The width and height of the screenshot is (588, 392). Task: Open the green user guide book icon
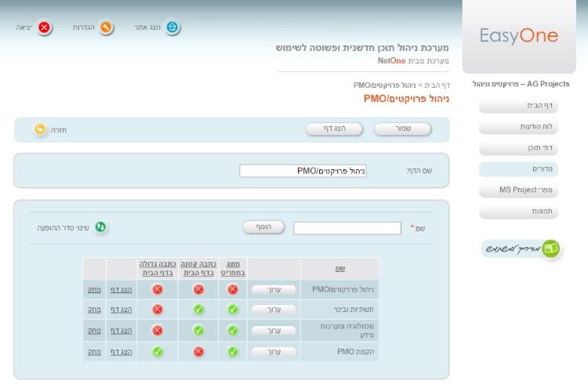click(551, 249)
